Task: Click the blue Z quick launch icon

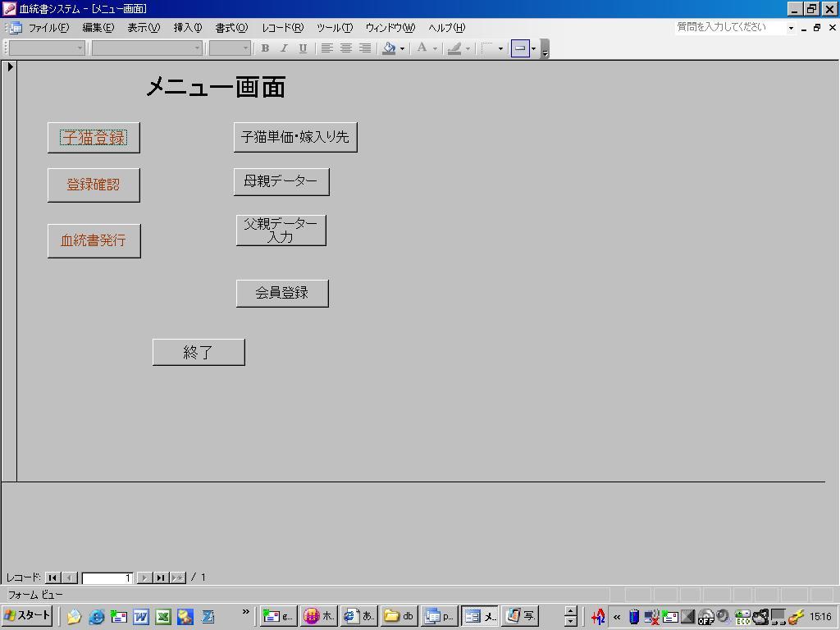Action: [208, 617]
